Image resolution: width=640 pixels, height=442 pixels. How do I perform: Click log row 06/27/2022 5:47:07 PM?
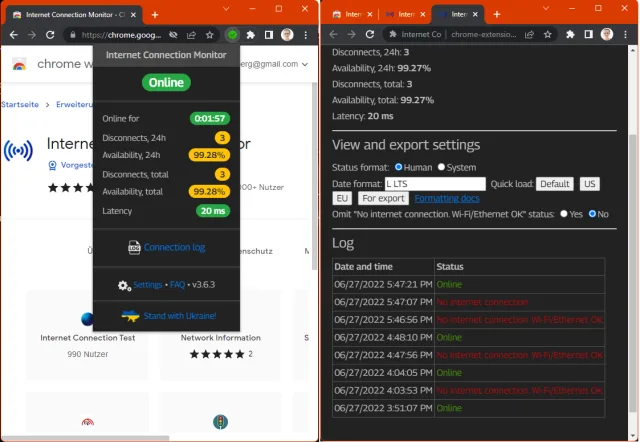[x=469, y=302]
